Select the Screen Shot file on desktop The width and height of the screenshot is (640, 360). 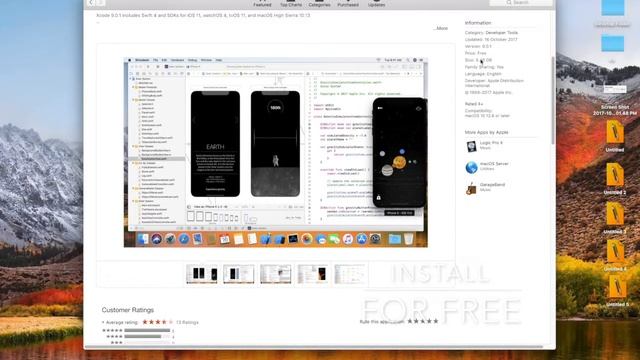[615, 99]
